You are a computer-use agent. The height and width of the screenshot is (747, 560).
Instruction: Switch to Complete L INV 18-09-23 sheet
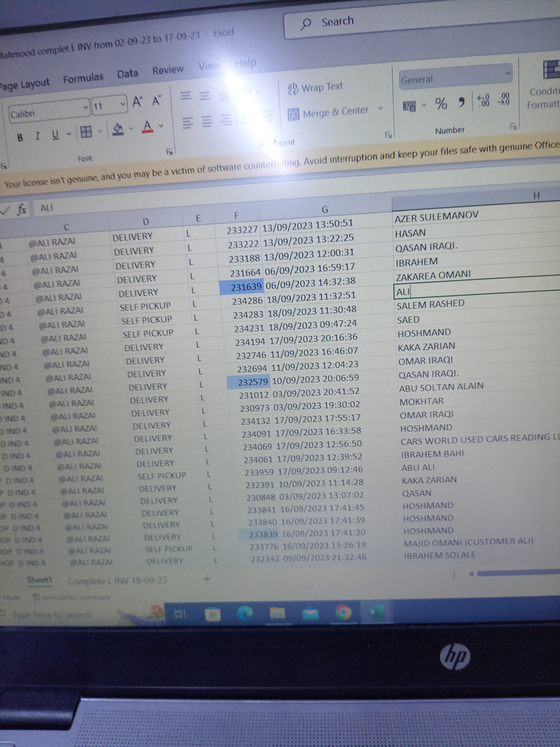coord(117,580)
